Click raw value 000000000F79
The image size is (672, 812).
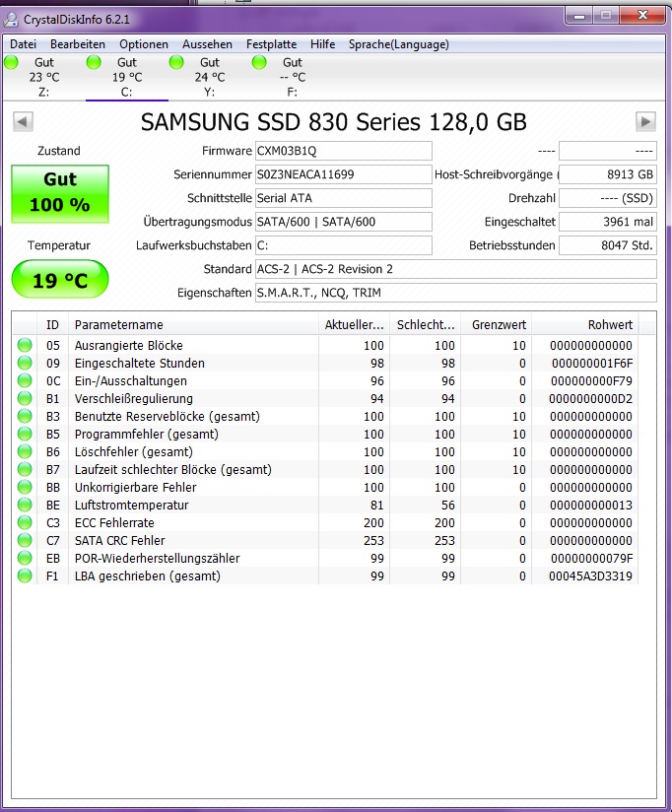592,380
